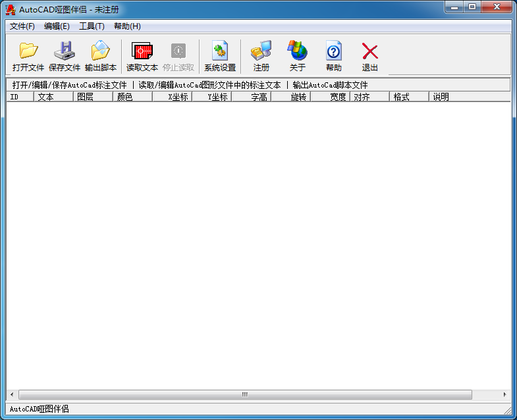Click the horizontal scrollbar left arrow
The width and height of the screenshot is (517, 420).
(12, 395)
